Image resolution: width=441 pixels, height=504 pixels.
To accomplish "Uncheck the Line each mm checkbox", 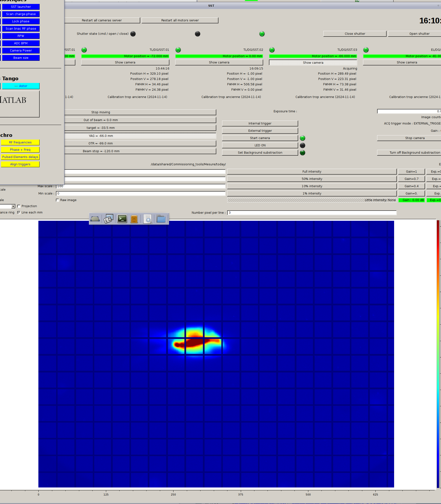I will (x=19, y=212).
